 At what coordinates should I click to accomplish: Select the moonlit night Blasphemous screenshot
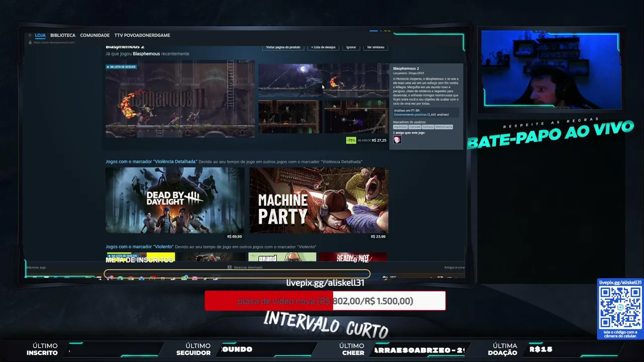tap(290, 79)
